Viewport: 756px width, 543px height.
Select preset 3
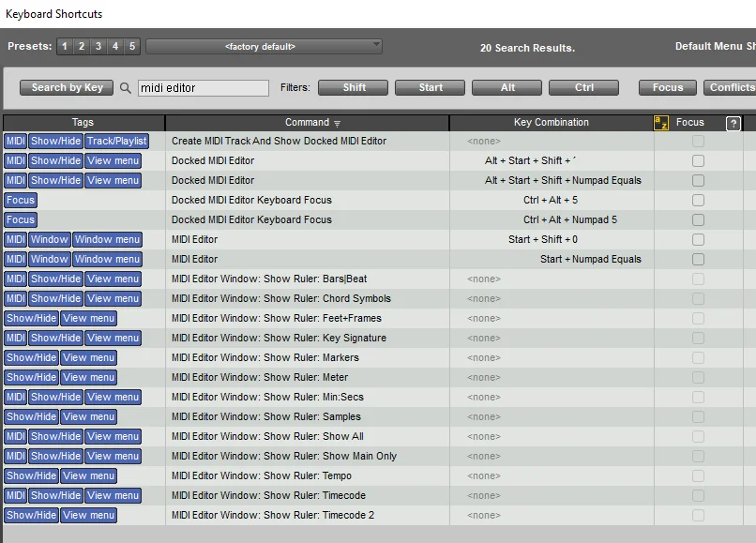(98, 46)
